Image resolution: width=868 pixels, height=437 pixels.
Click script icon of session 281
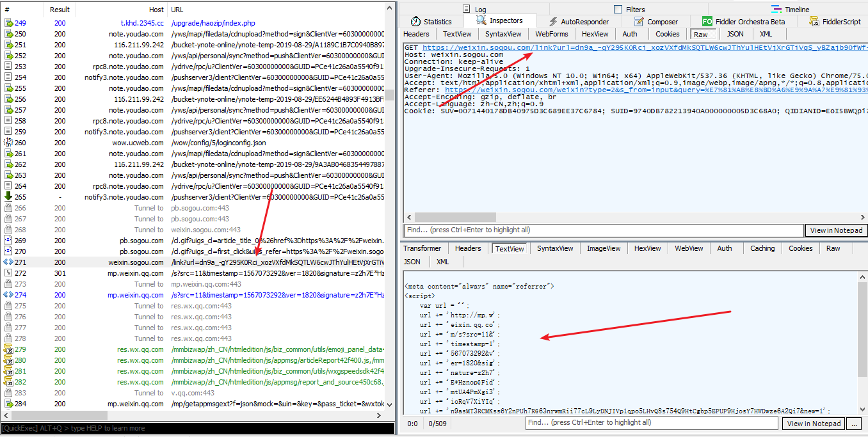(x=9, y=371)
